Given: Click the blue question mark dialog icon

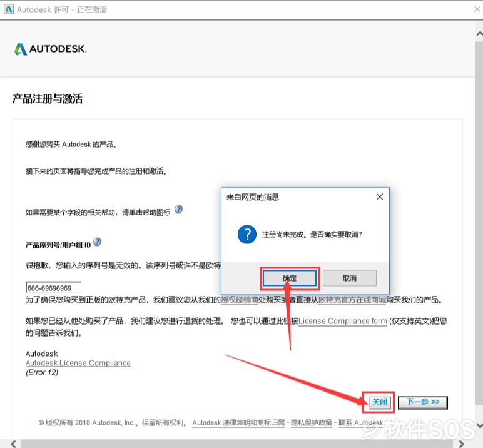Looking at the screenshot, I should (x=247, y=235).
